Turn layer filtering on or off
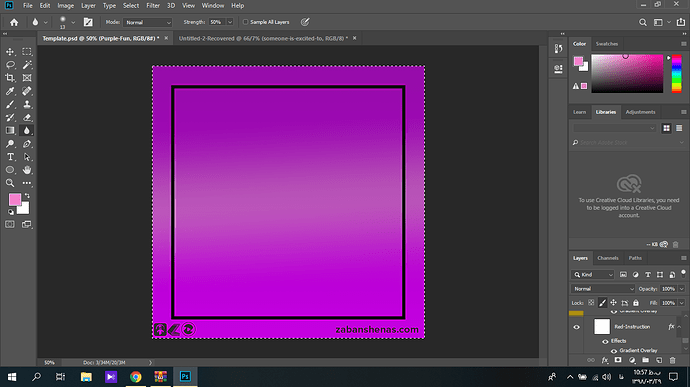The width and height of the screenshot is (690, 387). (683, 274)
